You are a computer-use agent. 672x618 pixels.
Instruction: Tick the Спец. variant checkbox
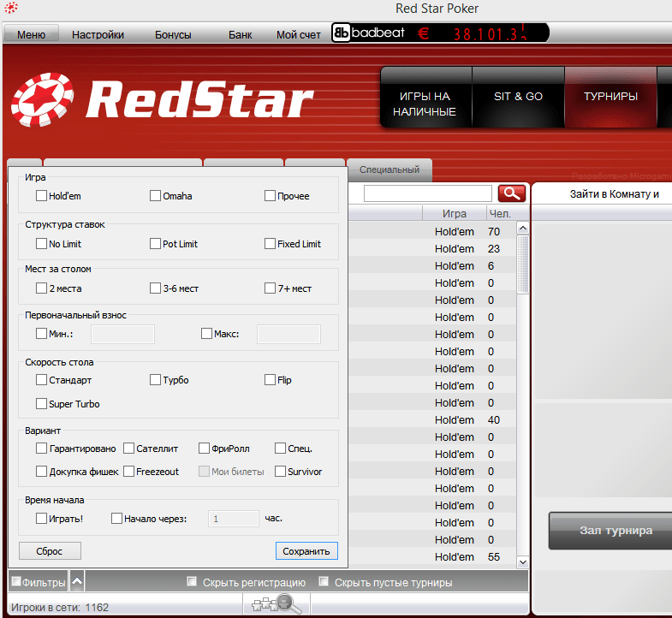click(280, 449)
